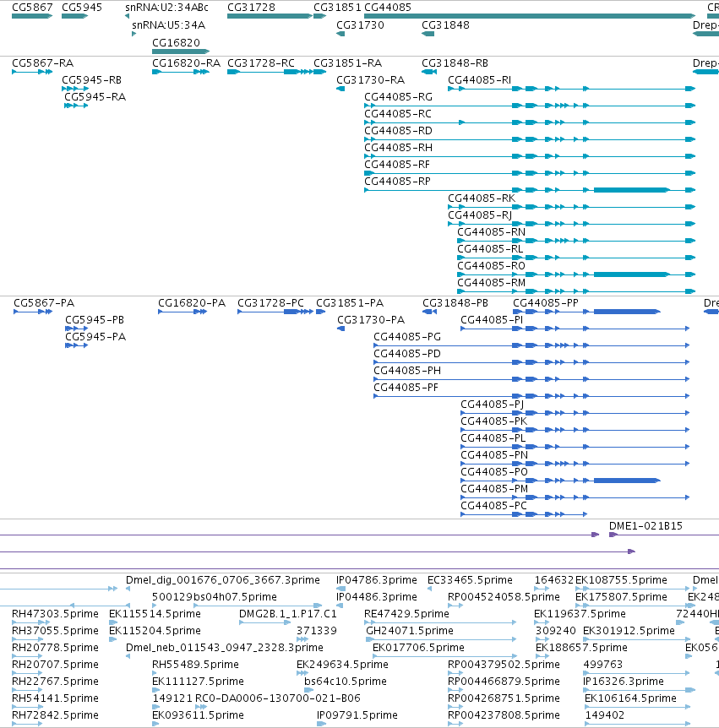Click the DMG2B.1_1.P17.C1 label

[288, 614]
